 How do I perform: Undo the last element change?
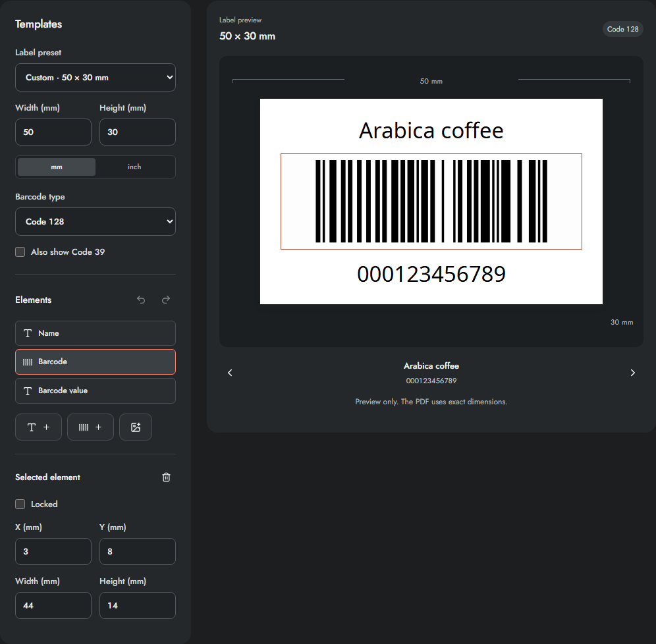point(141,300)
